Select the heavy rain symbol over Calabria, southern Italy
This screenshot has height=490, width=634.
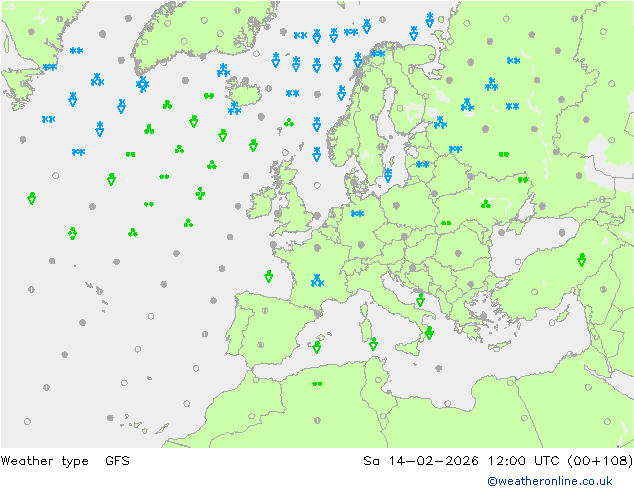[429, 333]
